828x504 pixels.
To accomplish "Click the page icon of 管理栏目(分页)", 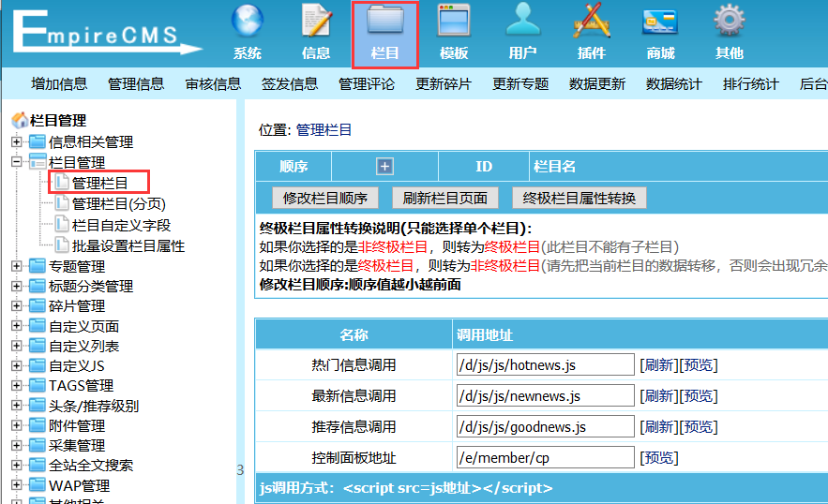I will 62,203.
